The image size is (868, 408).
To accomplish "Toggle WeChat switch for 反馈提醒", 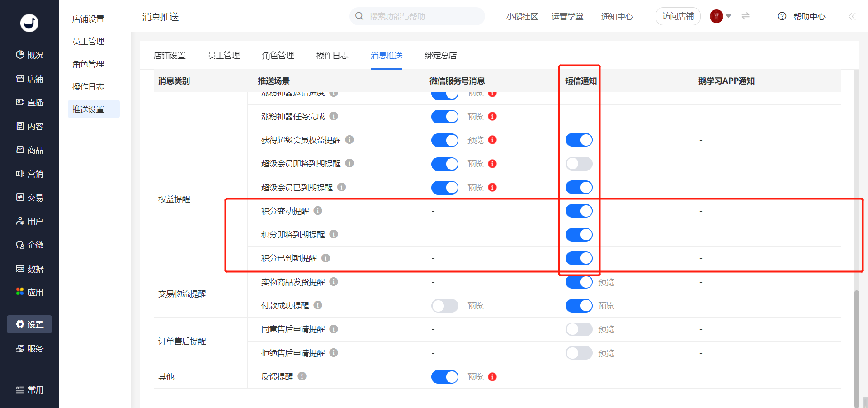I will (445, 377).
